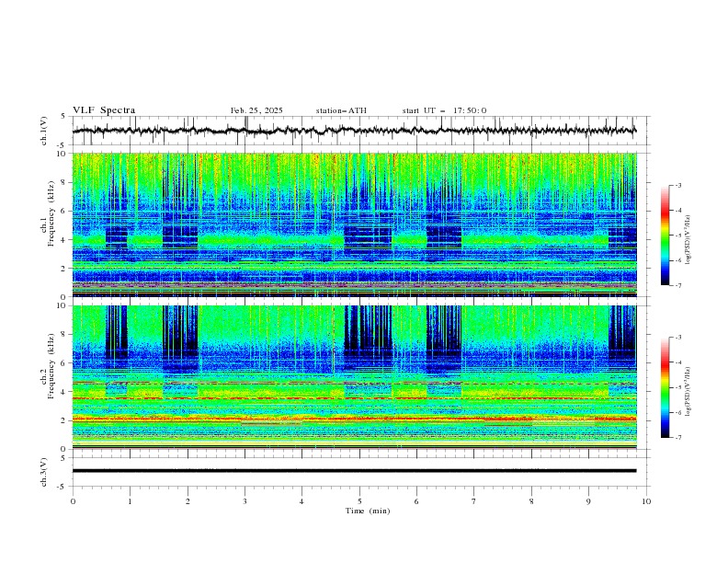Click the ch.2 frequency tick label "2"

click(x=64, y=420)
